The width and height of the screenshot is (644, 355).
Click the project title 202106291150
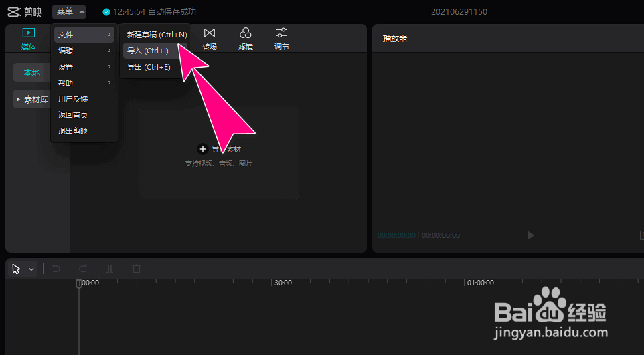coord(459,12)
